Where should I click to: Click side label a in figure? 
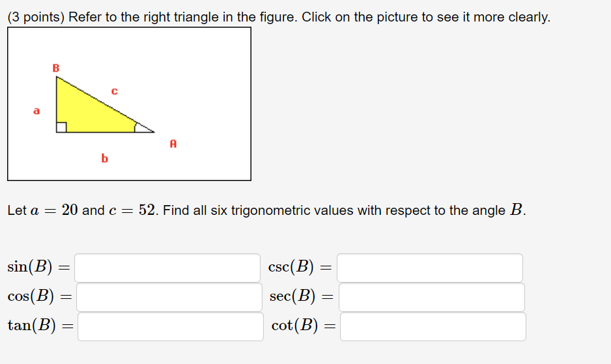(36, 111)
